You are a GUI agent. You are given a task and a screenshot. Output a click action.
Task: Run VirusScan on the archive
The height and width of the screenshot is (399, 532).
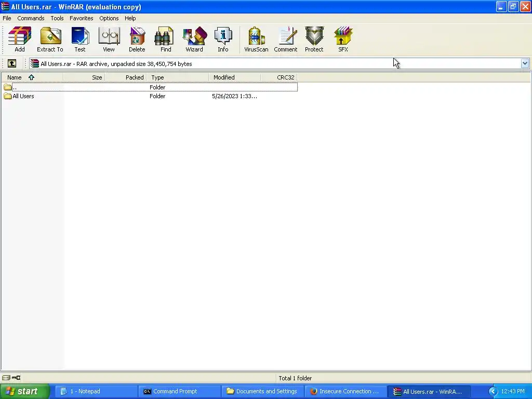pyautogui.click(x=256, y=39)
